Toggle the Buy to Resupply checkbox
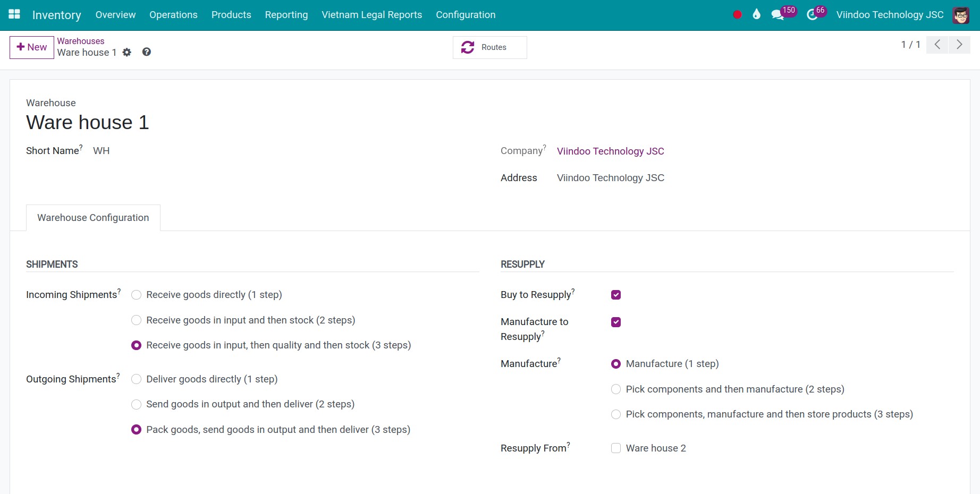 click(x=616, y=295)
